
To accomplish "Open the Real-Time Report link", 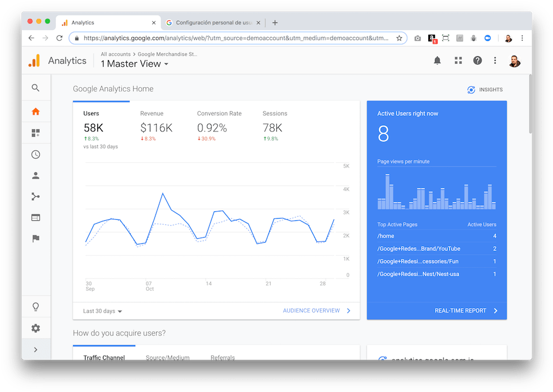I will pos(466,311).
